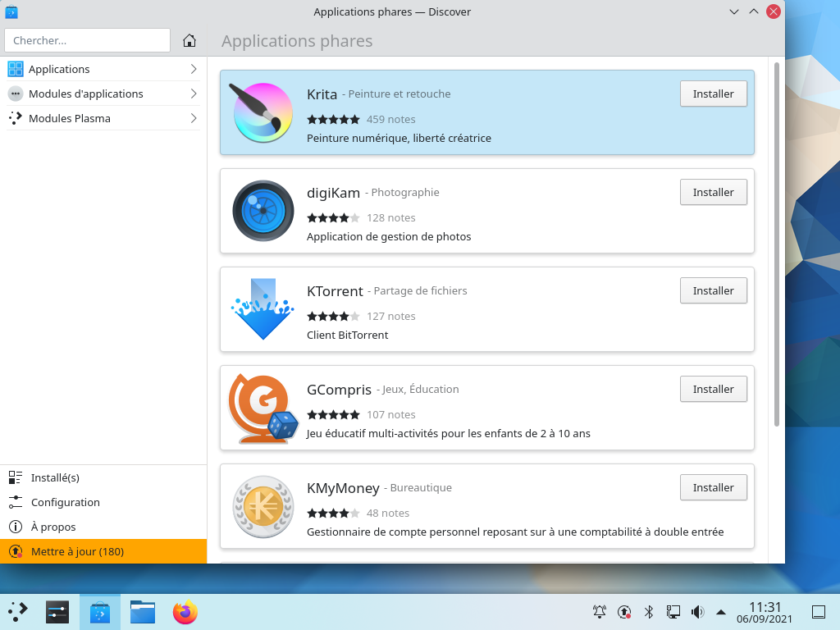
Task: Open the Applications category
Action: 103,69
